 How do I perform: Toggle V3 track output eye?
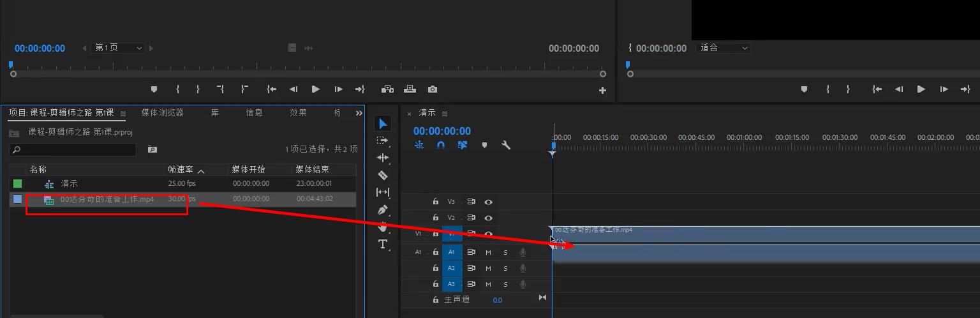click(488, 202)
